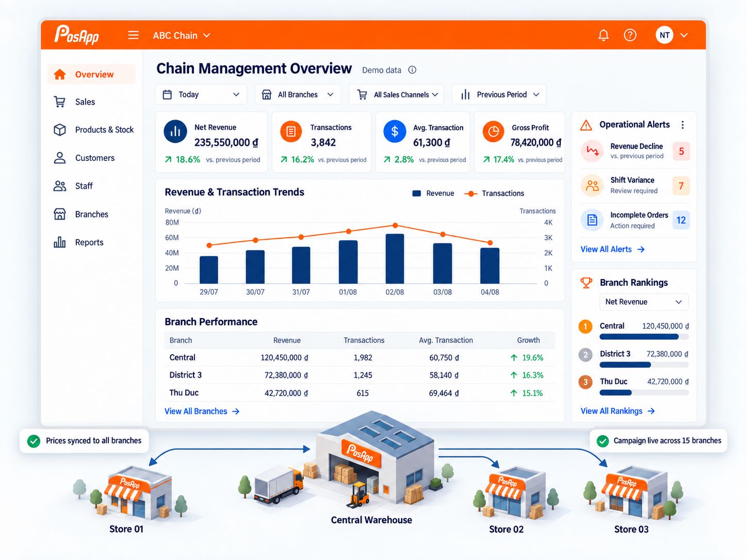747x560 pixels.
Task: Open the hamburger menu icon
Action: pyautogui.click(x=133, y=35)
